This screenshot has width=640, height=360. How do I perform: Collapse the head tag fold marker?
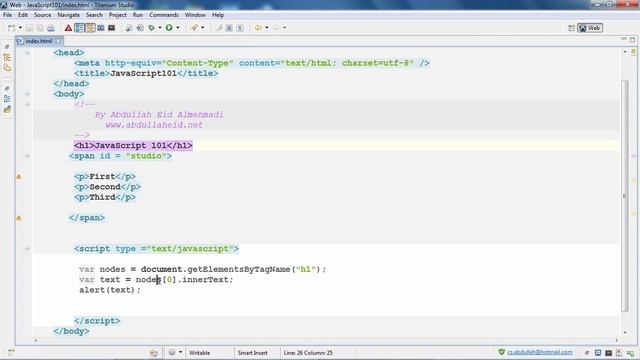[27, 53]
